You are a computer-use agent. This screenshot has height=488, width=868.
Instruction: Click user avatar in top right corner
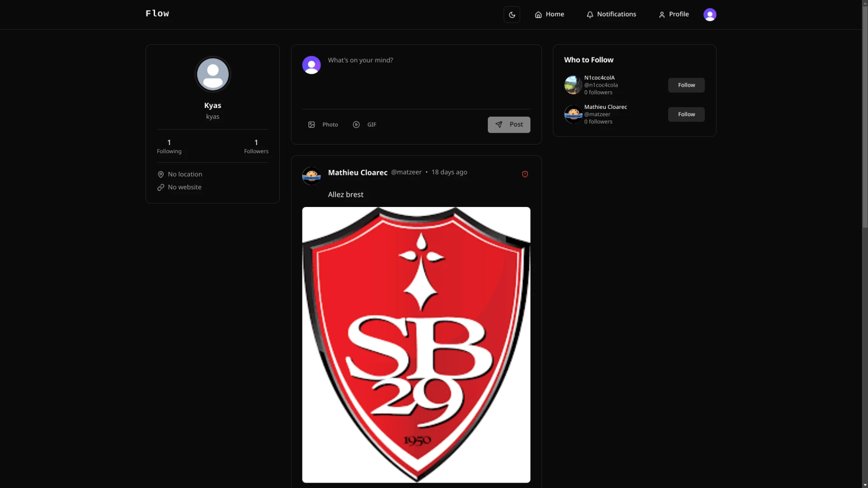(x=710, y=14)
